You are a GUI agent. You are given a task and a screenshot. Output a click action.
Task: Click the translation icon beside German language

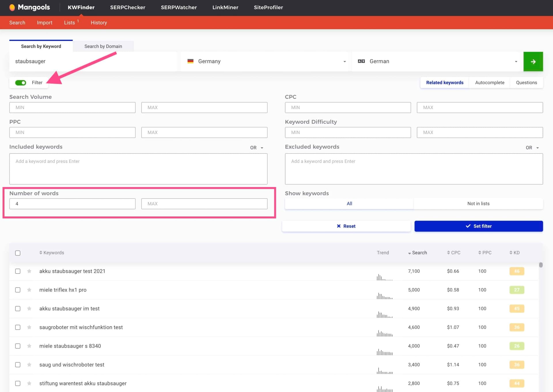(361, 61)
